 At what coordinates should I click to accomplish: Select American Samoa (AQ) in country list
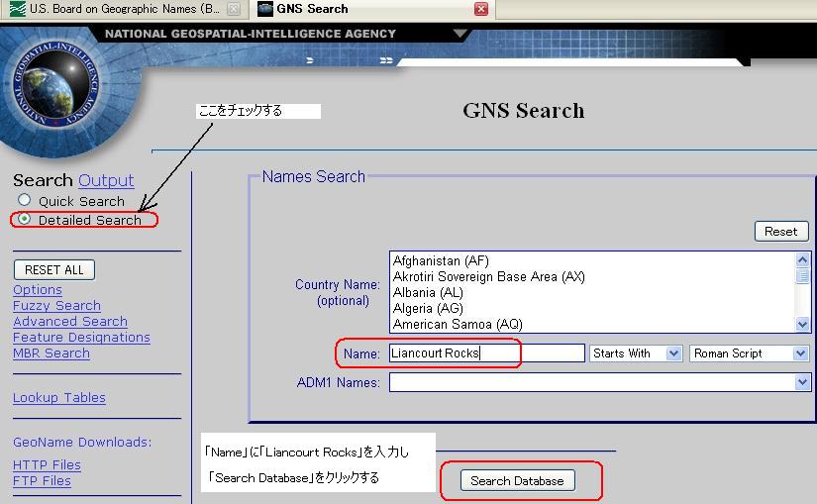[x=458, y=324]
